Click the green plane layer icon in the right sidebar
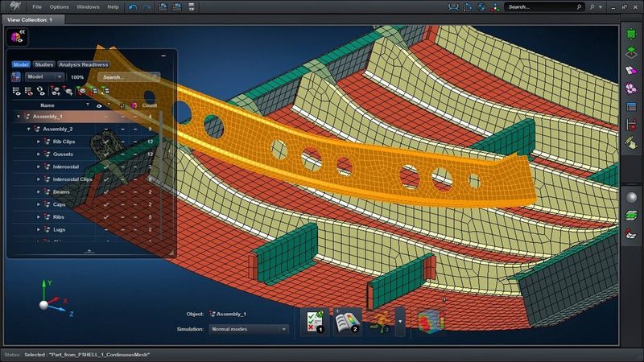The image size is (644, 362). (x=631, y=52)
